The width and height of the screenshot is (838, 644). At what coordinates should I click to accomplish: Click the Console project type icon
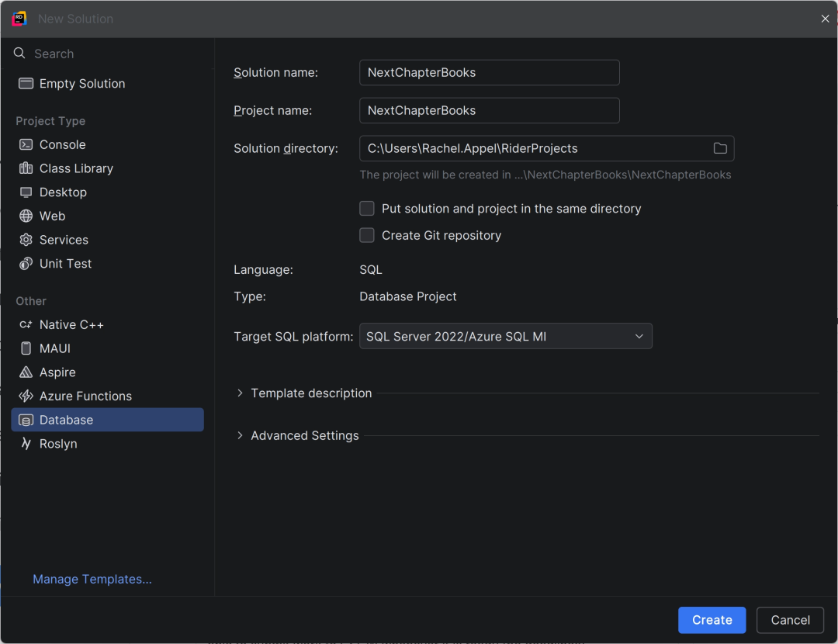click(x=26, y=145)
